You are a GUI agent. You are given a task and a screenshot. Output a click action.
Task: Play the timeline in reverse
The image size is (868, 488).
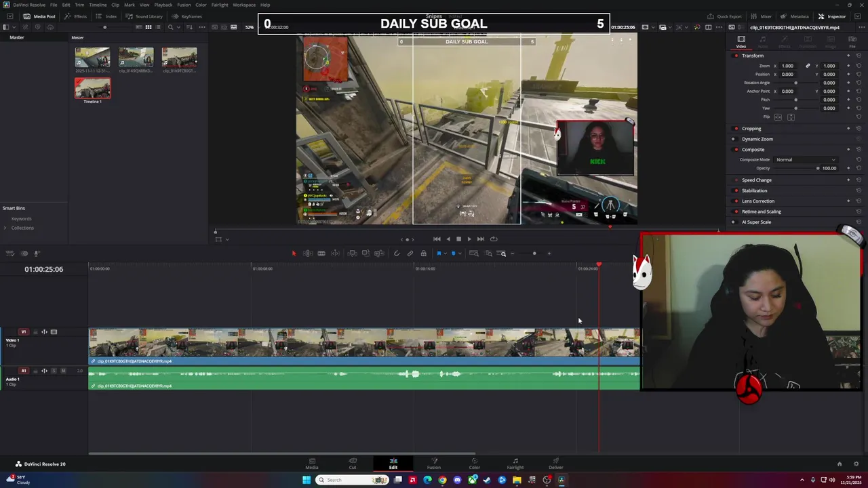click(x=448, y=239)
